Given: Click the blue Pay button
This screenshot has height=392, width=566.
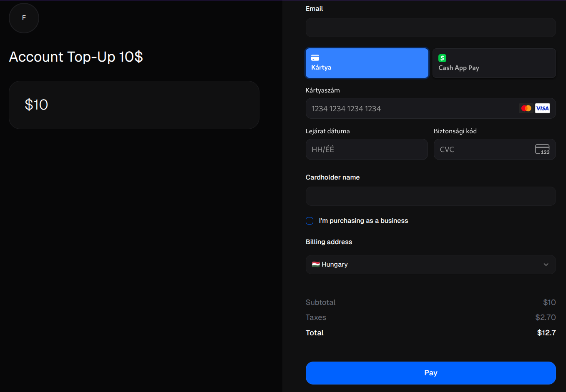Looking at the screenshot, I should coord(430,373).
